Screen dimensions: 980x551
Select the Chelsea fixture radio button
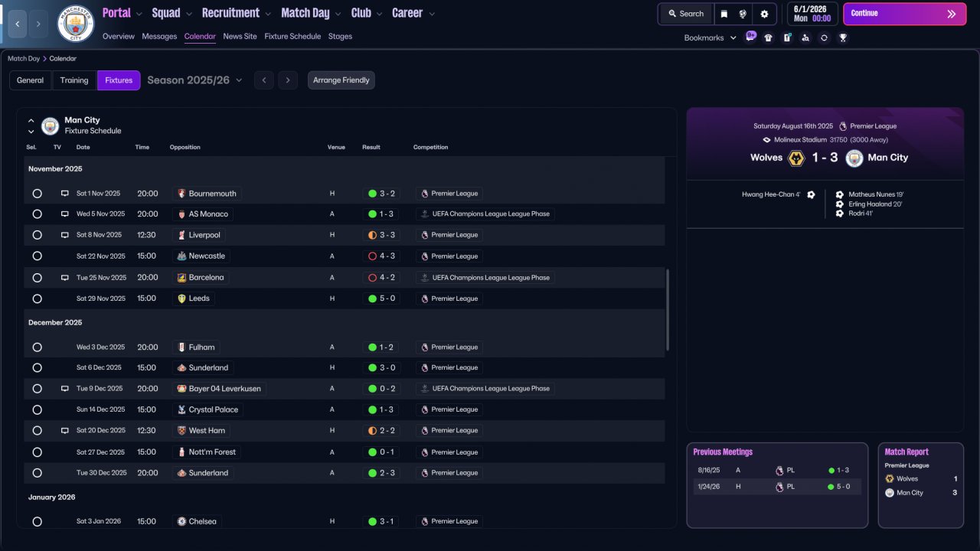click(37, 521)
